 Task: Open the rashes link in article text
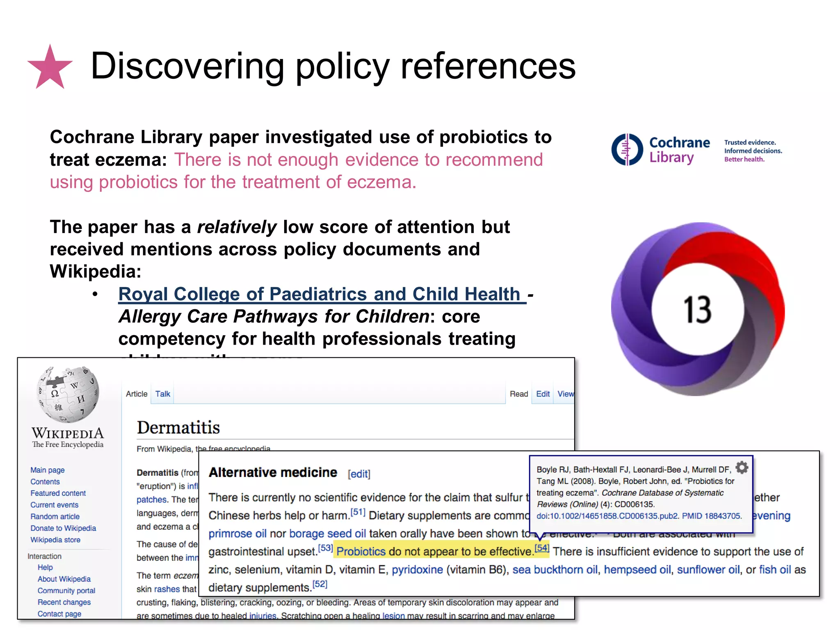167,589
